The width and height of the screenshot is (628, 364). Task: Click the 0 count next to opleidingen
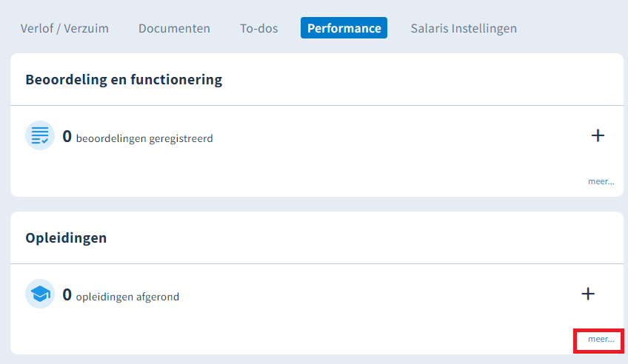pyautogui.click(x=67, y=294)
